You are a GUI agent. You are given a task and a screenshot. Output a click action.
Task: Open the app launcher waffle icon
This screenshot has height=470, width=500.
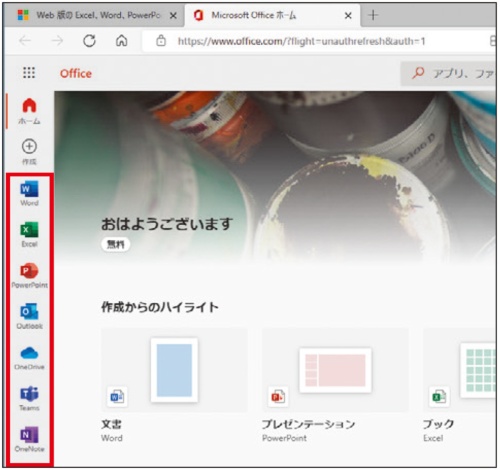[x=29, y=72]
